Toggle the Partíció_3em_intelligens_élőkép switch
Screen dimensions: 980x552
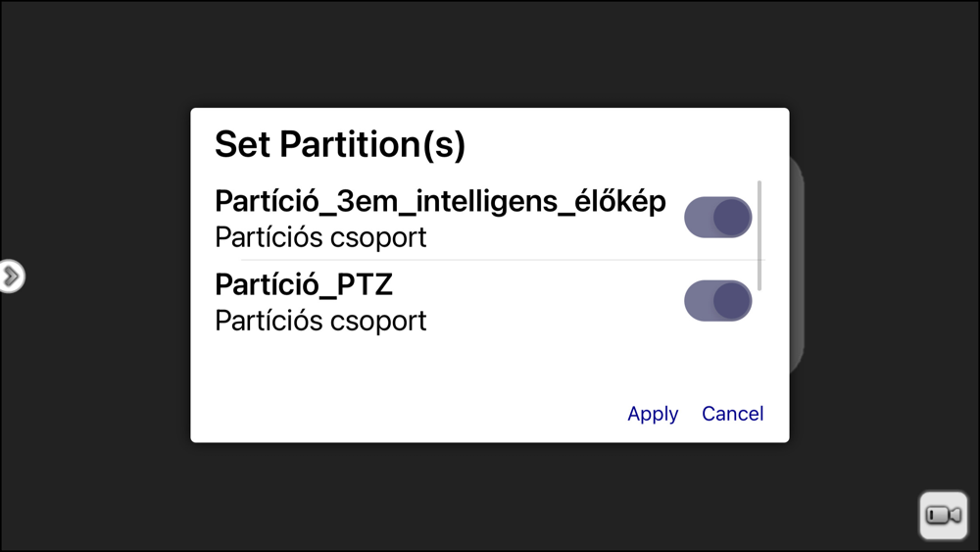717,218
